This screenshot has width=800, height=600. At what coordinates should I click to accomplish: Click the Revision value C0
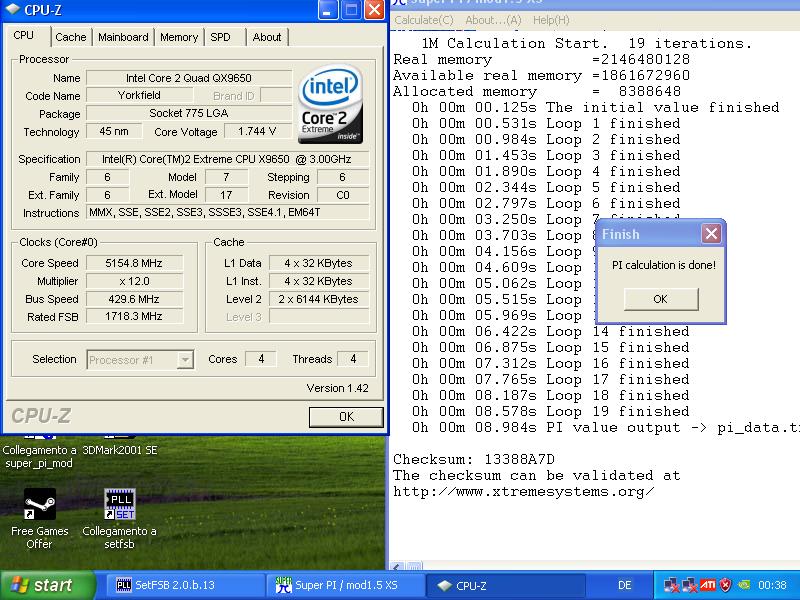click(x=342, y=195)
